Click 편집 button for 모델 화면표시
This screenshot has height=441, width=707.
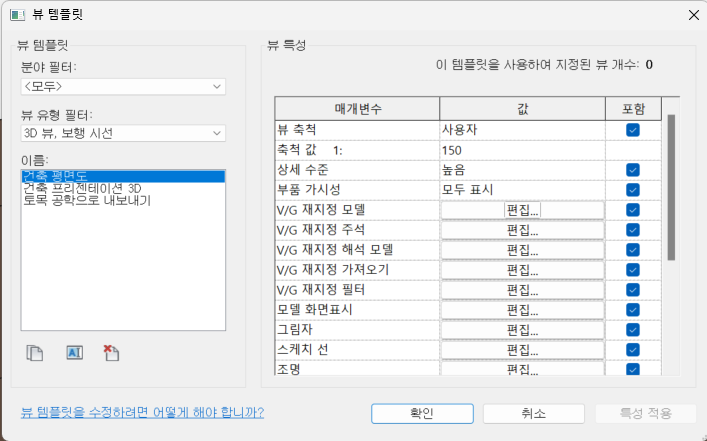(x=522, y=310)
